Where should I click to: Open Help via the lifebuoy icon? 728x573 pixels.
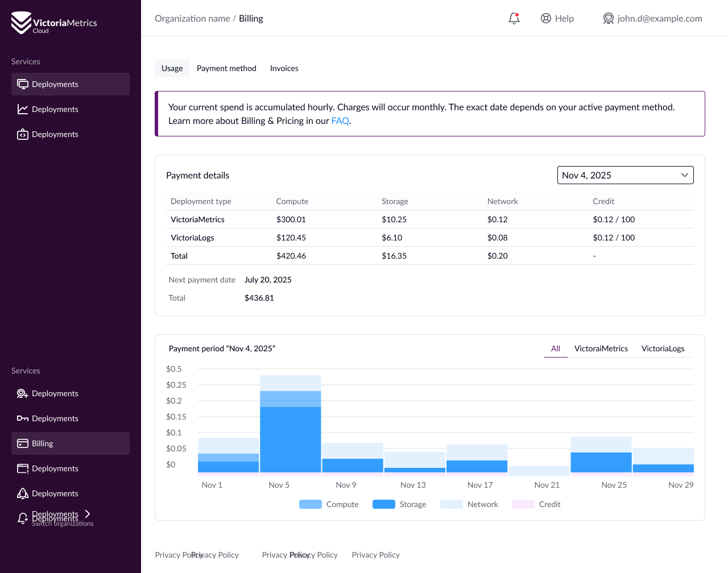tap(546, 18)
